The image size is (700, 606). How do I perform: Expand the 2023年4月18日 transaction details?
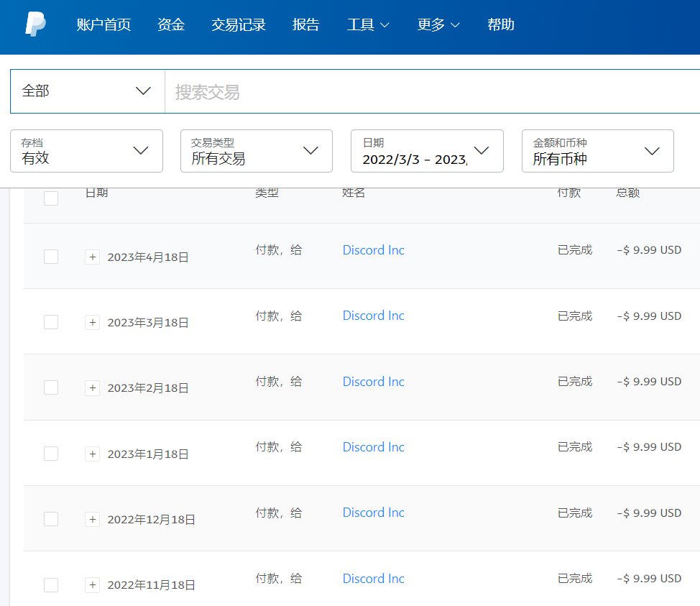(x=93, y=257)
